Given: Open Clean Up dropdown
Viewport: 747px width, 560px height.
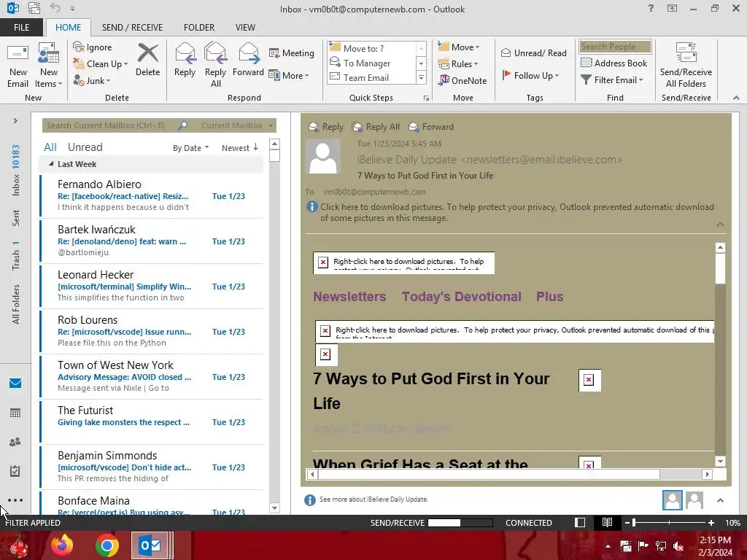Looking at the screenshot, I should [x=101, y=64].
